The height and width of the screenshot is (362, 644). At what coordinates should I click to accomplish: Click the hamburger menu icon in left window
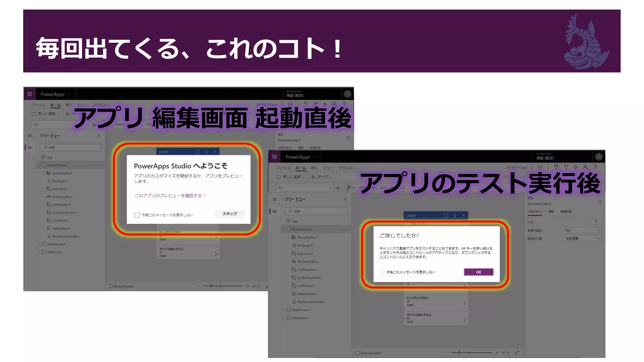click(x=30, y=136)
